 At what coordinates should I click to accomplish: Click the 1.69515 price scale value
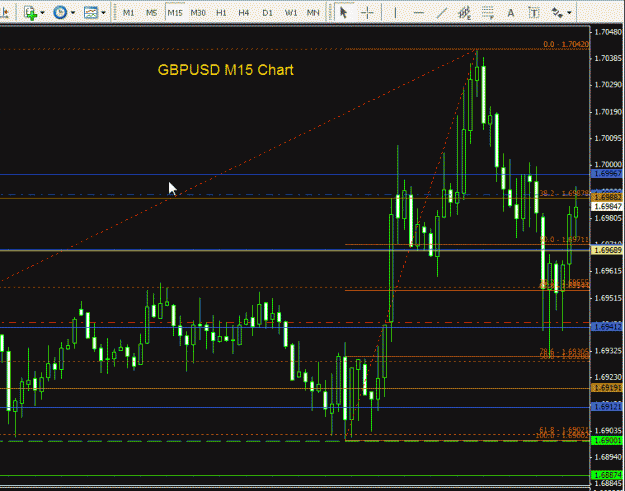[x=608, y=298]
